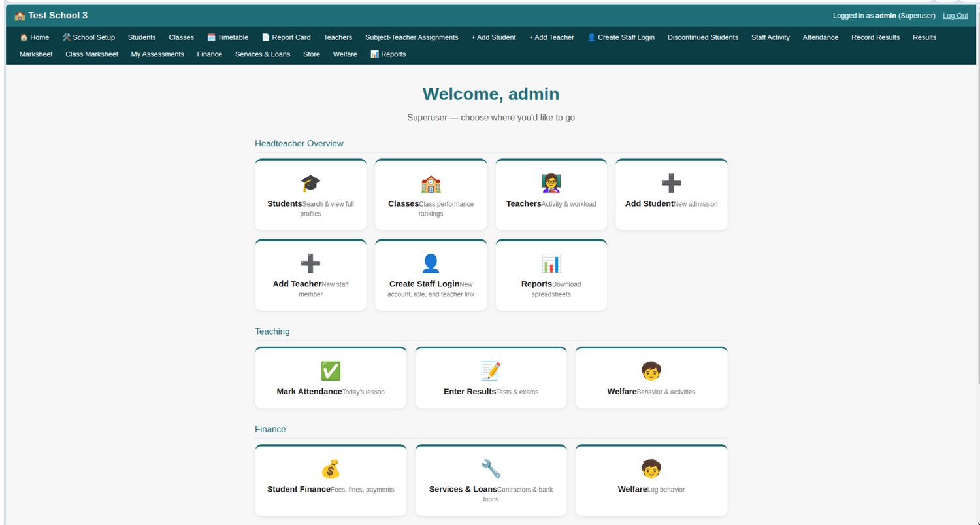Click the child face icon on Welfare Log behavior card
The image size is (980, 525).
pyautogui.click(x=651, y=469)
